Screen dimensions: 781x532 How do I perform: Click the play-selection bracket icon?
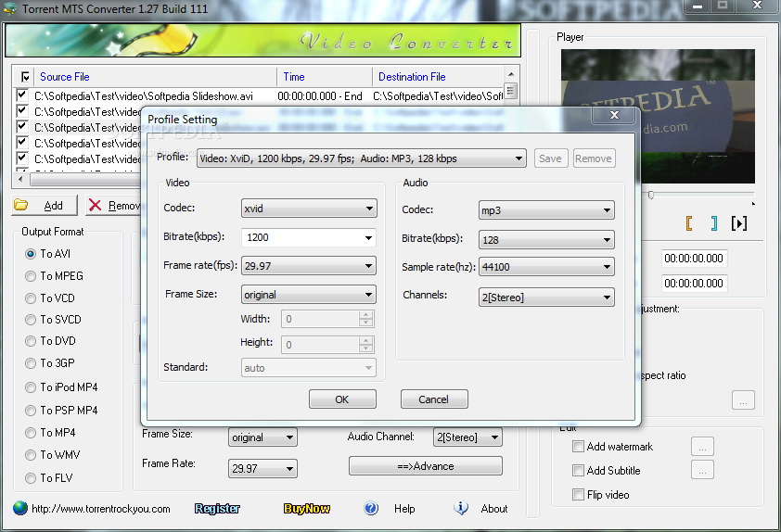click(x=739, y=223)
